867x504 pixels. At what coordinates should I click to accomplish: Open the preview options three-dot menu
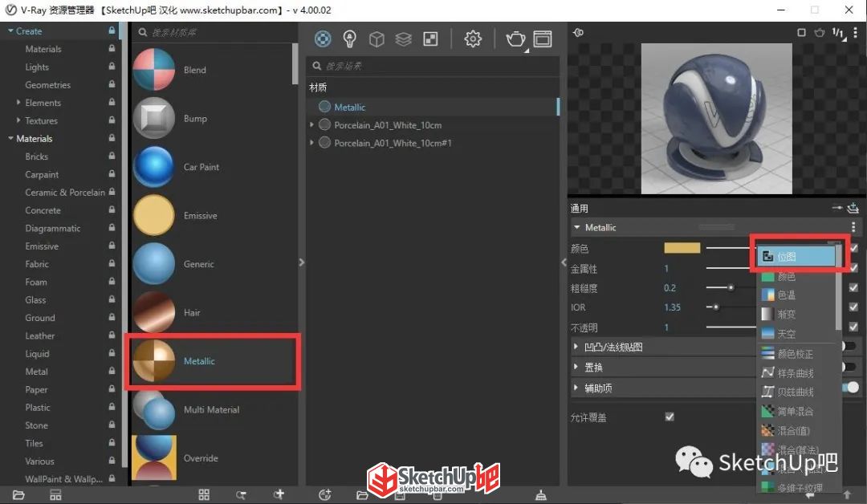(855, 33)
